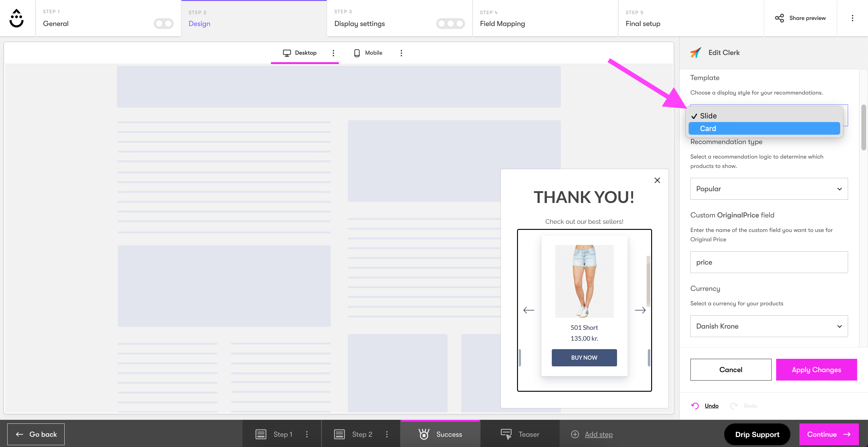Select the Slide template option
Viewport: 868px width, 447px height.
(764, 116)
